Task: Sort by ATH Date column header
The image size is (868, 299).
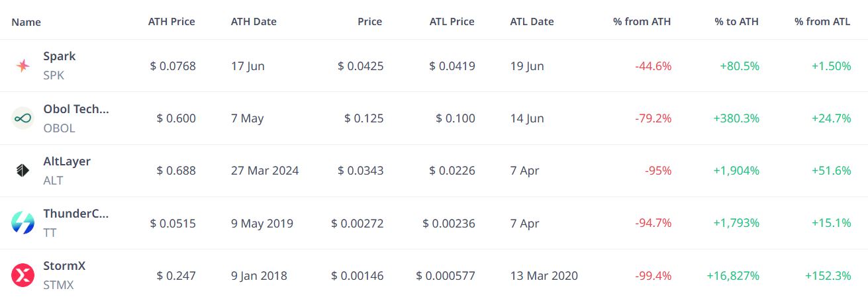Action: pyautogui.click(x=254, y=21)
